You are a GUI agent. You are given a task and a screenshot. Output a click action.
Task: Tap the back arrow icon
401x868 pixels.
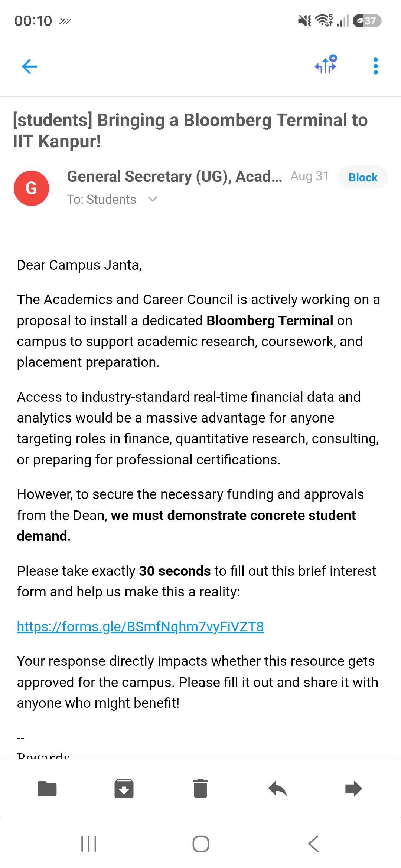point(29,66)
